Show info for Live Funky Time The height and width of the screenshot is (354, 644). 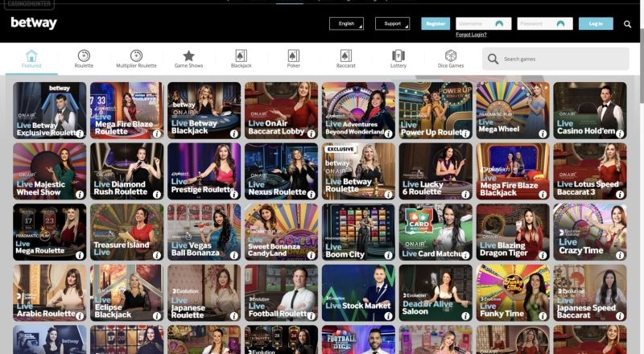click(543, 316)
